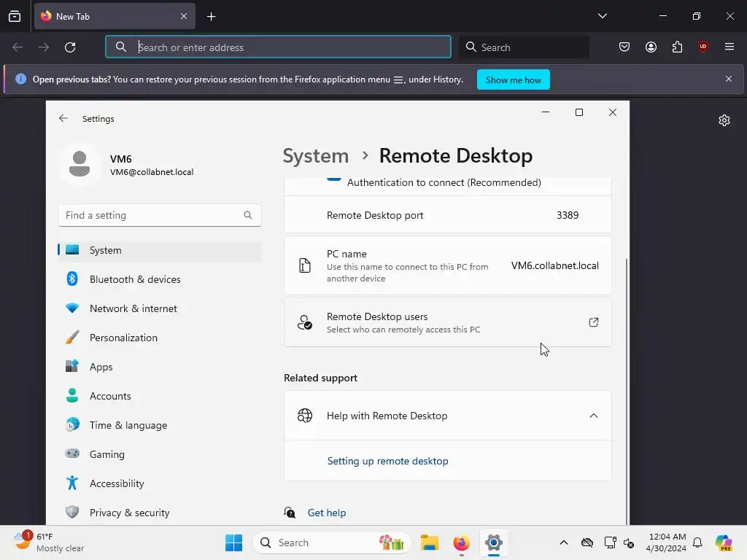Click the Firefox View tabs icon
The width and height of the screenshot is (747, 560).
[x=15, y=16]
